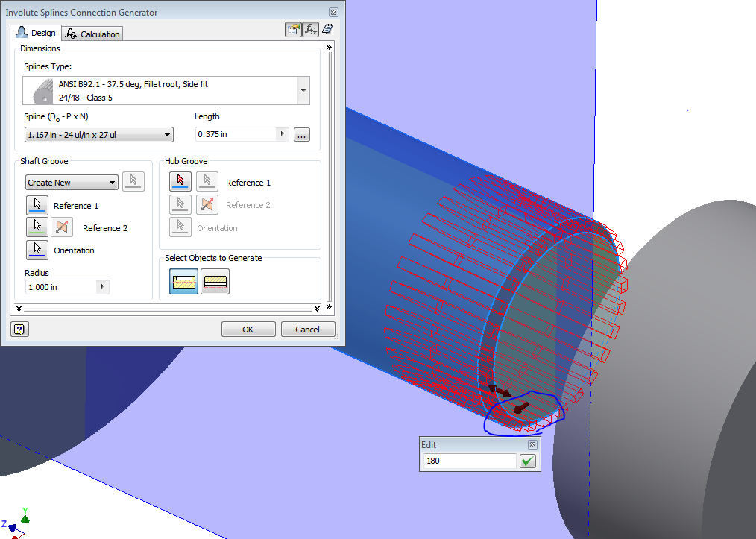
Task: Confirm the 180 value in Edit box
Action: point(526,461)
